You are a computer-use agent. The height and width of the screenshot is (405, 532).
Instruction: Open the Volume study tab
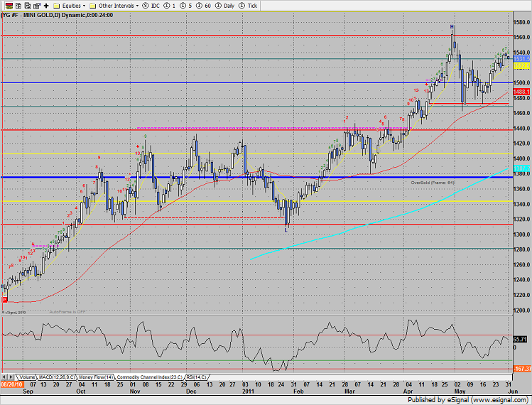coord(27,377)
